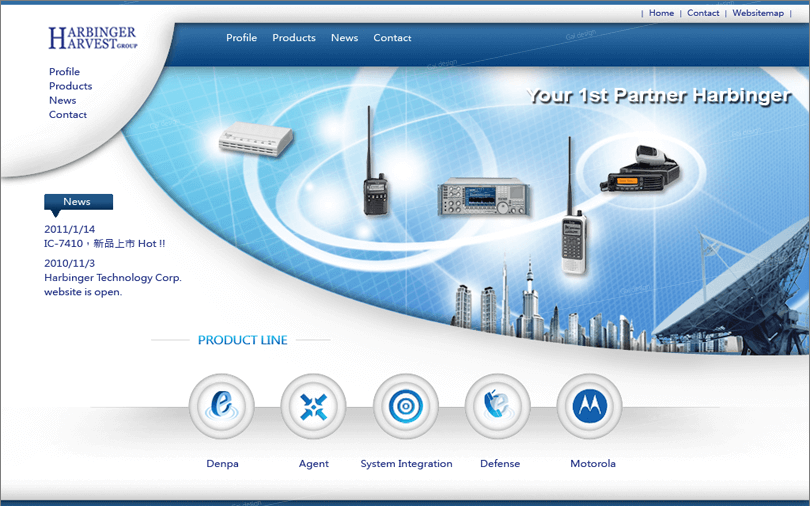
Task: Click the Defense text label
Action: 500,464
